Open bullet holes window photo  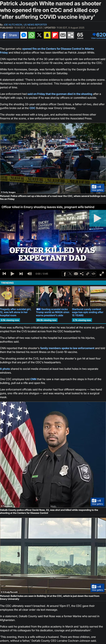(x=53, y=556)
